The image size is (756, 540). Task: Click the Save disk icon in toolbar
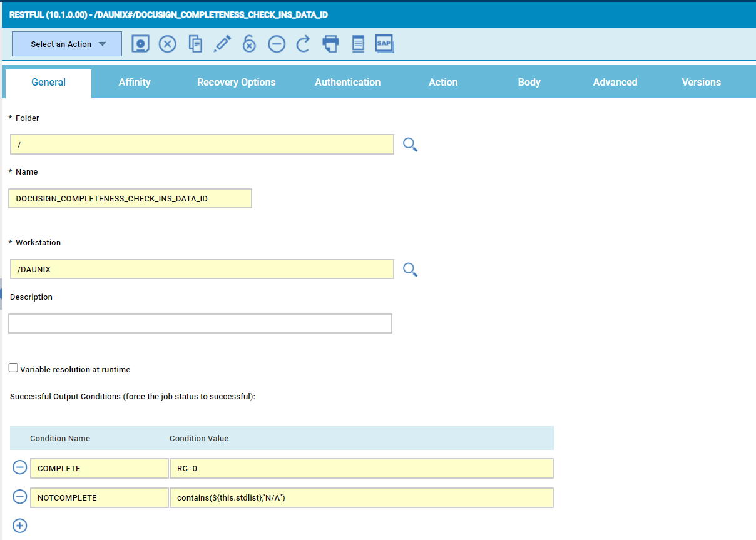pos(141,44)
